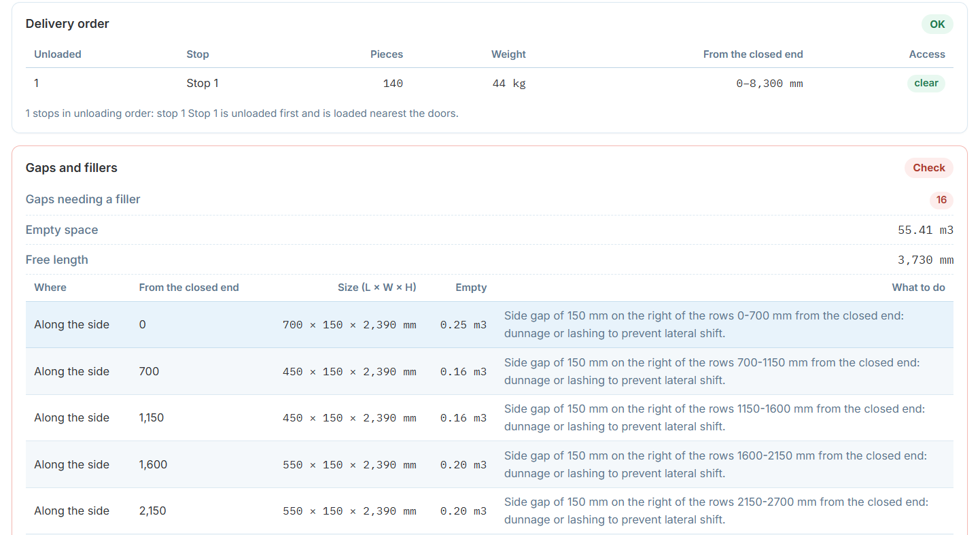Click the 3,730 mm free length value

[x=926, y=260]
